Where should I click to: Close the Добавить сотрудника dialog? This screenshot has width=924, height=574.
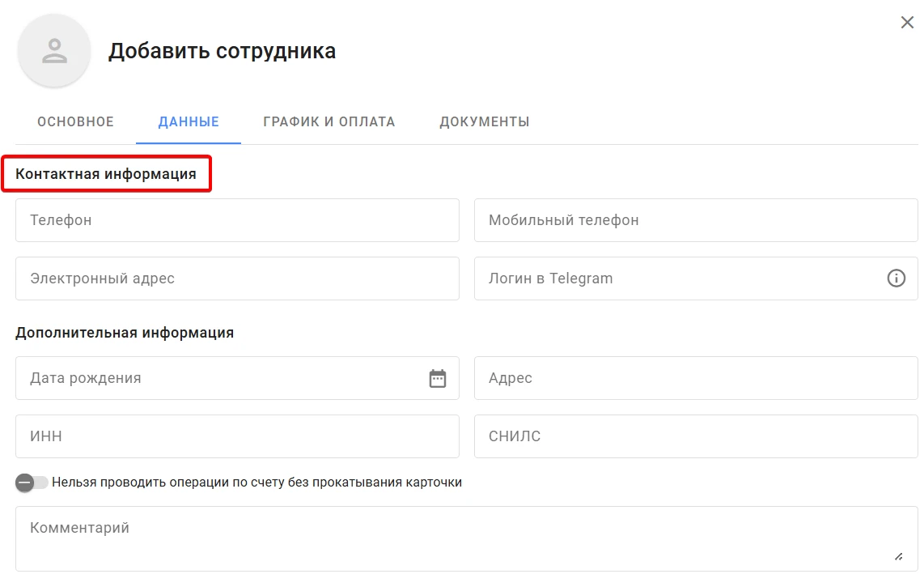point(907,23)
